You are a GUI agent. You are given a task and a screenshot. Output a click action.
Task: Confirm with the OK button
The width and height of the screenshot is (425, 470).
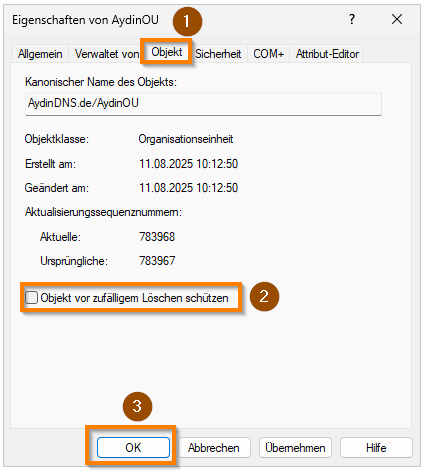click(133, 447)
